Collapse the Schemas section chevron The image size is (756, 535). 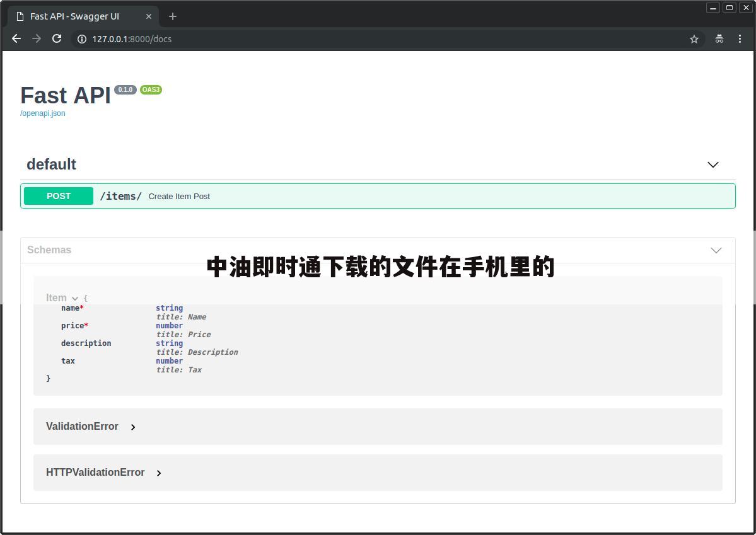pos(716,250)
